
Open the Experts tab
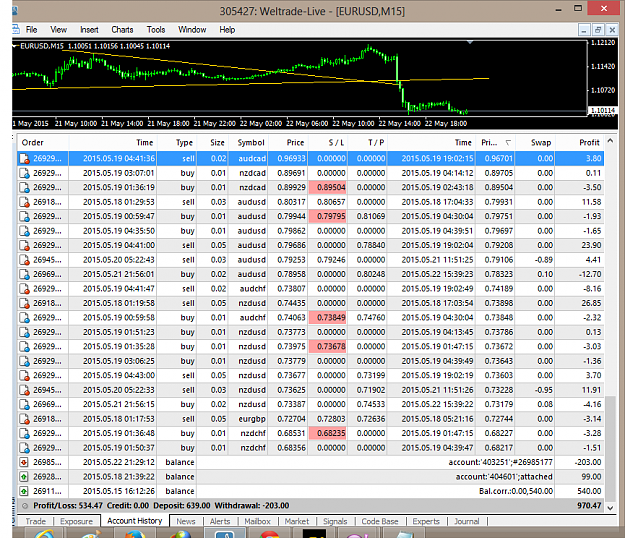[x=426, y=521]
